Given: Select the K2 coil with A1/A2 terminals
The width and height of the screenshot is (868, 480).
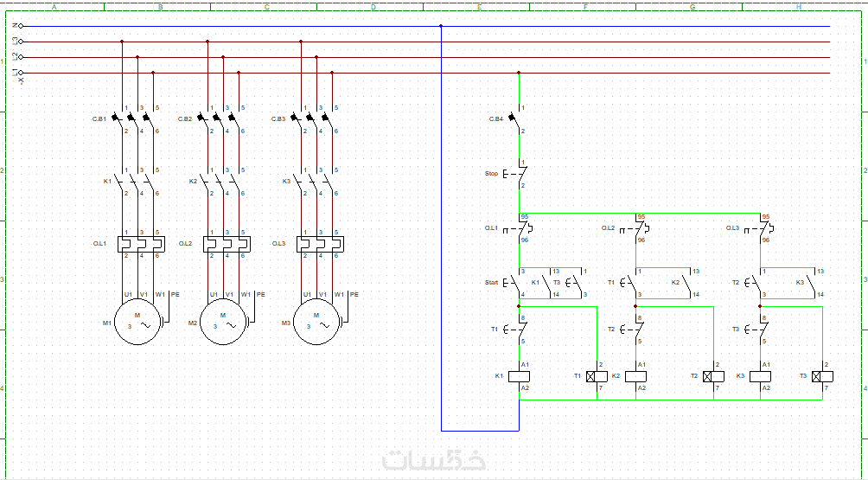Looking at the screenshot, I should pos(636,376).
